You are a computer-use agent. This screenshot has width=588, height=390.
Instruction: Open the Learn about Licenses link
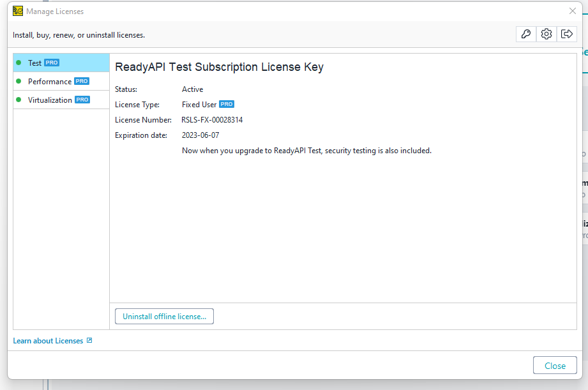(x=48, y=340)
